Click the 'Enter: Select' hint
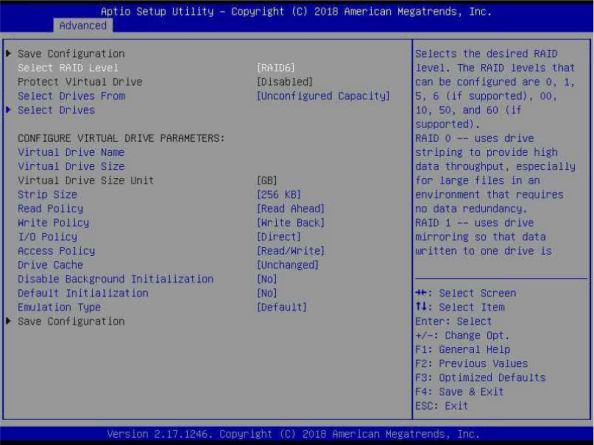594x445 pixels. coord(453,322)
